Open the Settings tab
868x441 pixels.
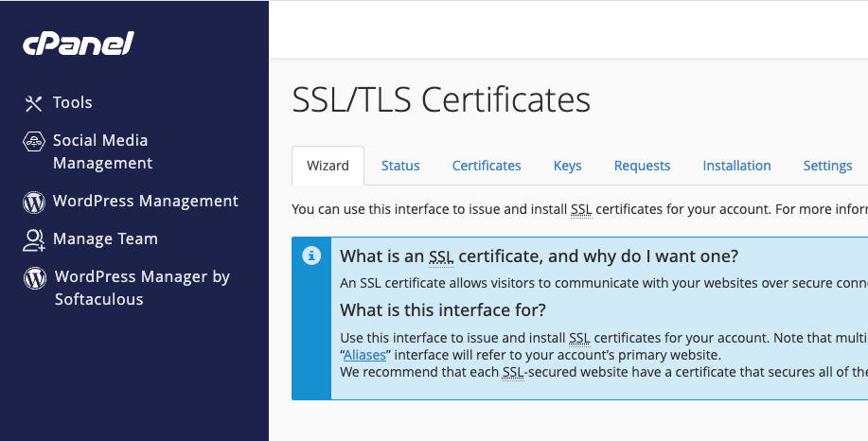pyautogui.click(x=827, y=166)
